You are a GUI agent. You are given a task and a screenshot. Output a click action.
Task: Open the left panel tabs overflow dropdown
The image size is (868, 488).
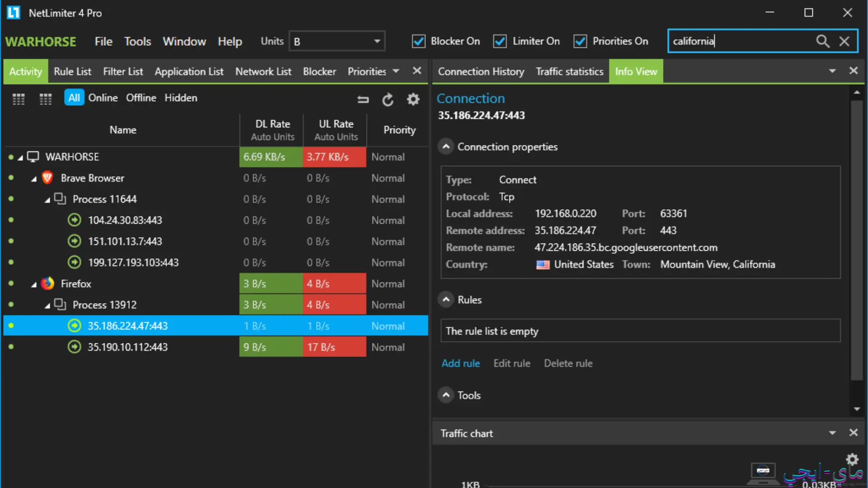[396, 71]
